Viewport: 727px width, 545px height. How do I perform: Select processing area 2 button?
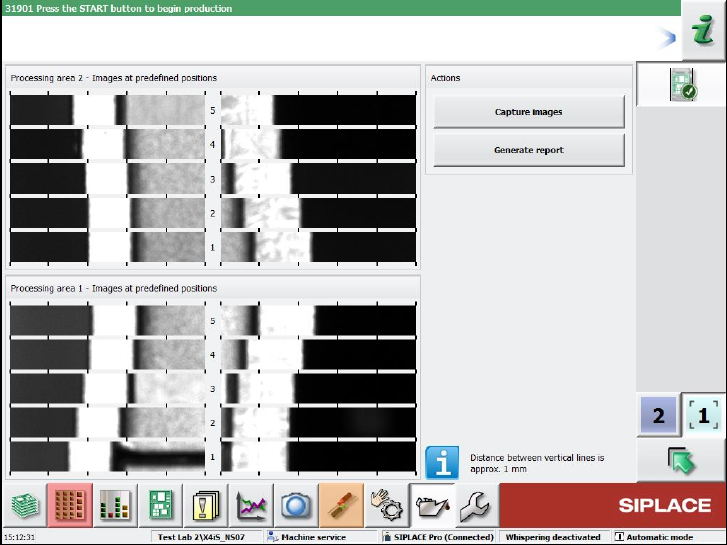(x=658, y=415)
